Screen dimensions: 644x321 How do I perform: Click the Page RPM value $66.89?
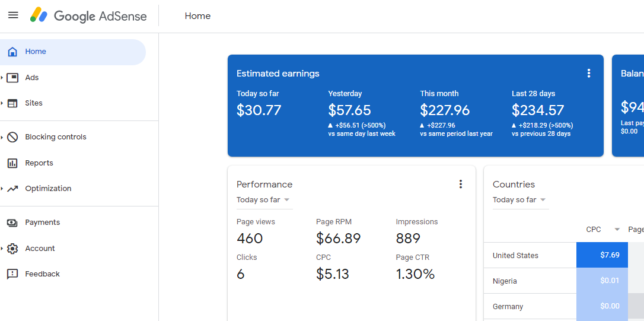click(x=339, y=239)
